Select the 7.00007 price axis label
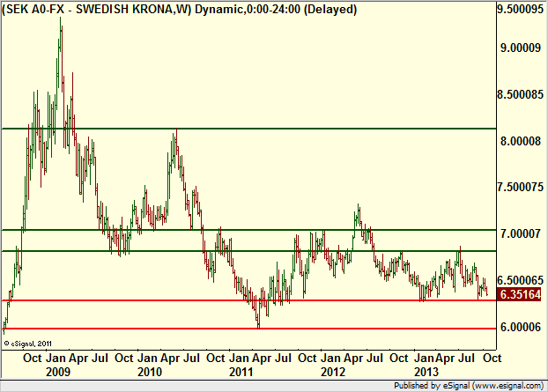548x392 pixels. tap(521, 233)
